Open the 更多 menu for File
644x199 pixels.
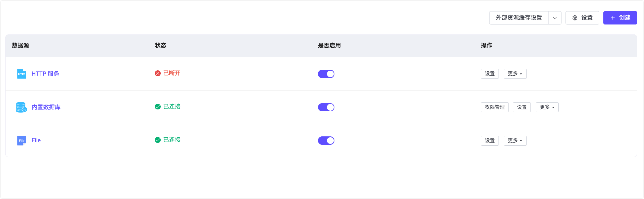coord(515,140)
